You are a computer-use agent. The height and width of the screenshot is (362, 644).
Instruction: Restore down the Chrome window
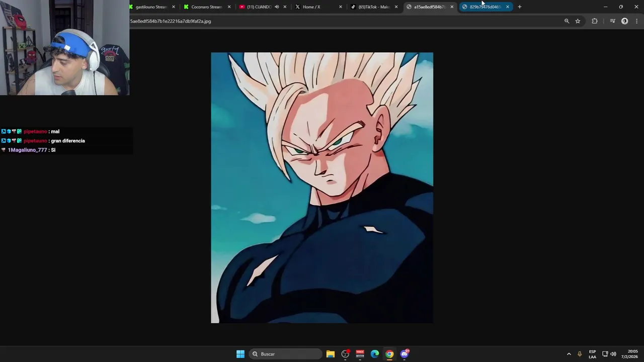pyautogui.click(x=621, y=7)
